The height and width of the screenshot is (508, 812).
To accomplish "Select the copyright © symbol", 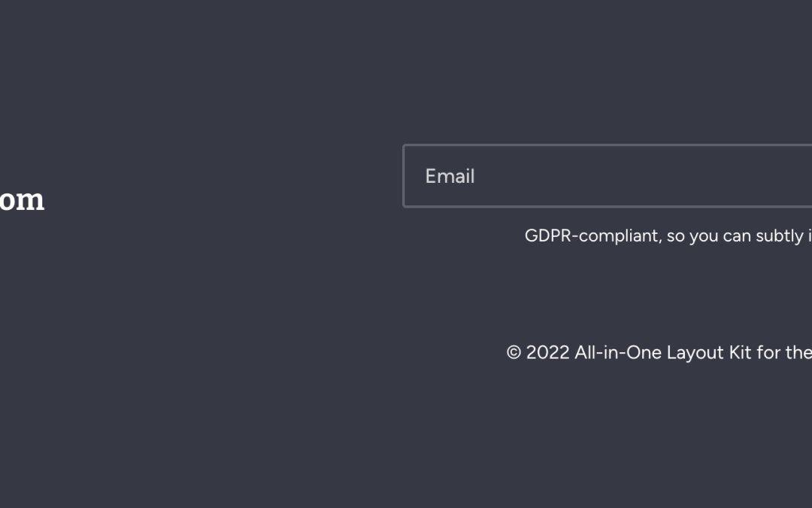I will 514,352.
